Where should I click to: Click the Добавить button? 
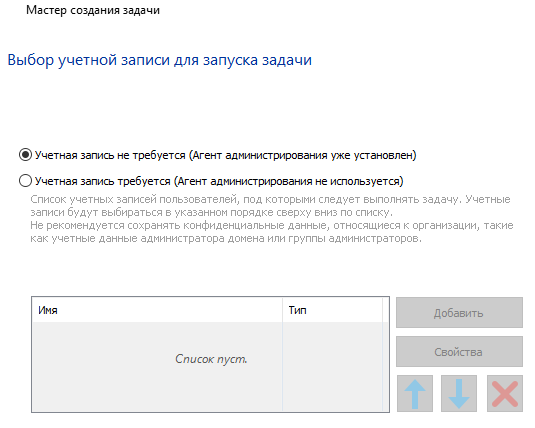459,313
